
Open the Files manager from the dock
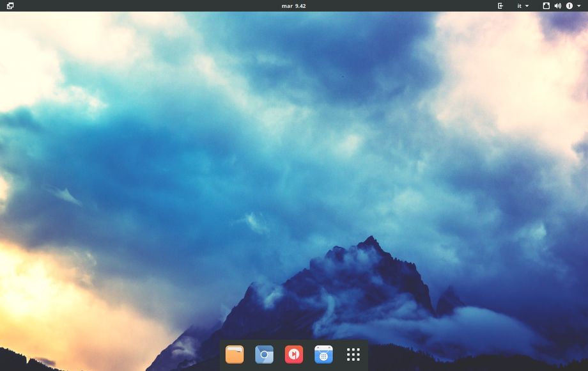235,354
